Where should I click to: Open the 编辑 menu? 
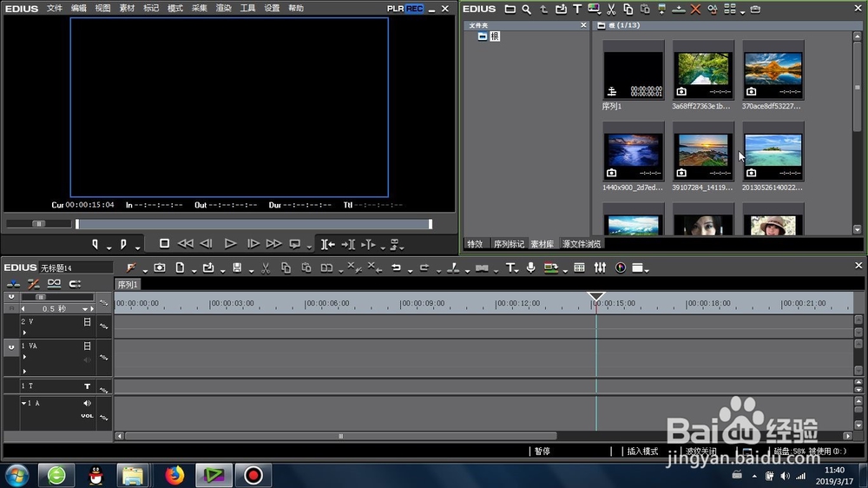[x=79, y=9]
